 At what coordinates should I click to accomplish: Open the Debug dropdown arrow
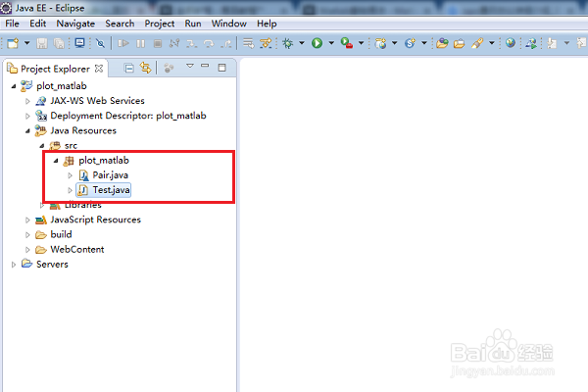[x=302, y=43]
